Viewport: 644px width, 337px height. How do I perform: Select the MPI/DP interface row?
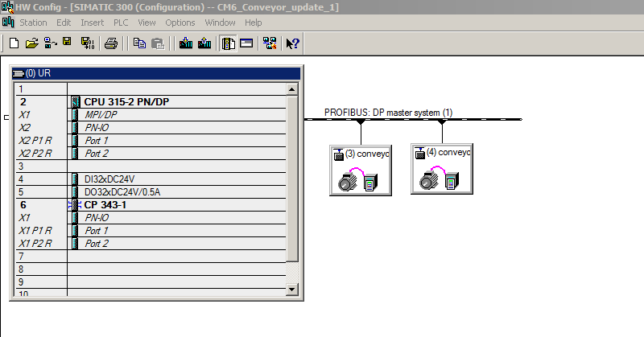[151, 115]
